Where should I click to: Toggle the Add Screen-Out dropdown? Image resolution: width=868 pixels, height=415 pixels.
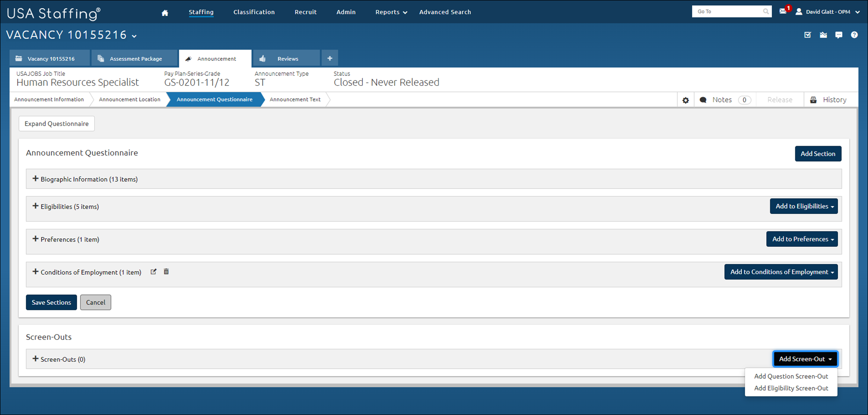click(x=805, y=359)
